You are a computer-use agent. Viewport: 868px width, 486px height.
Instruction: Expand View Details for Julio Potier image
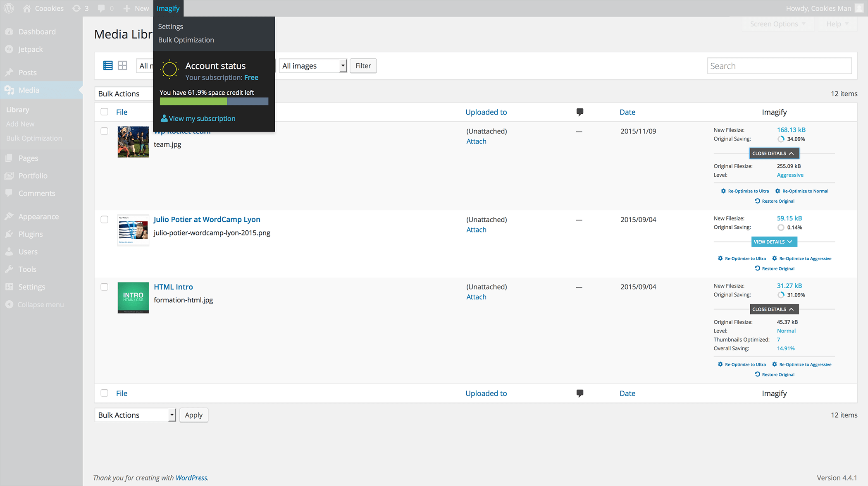click(773, 242)
